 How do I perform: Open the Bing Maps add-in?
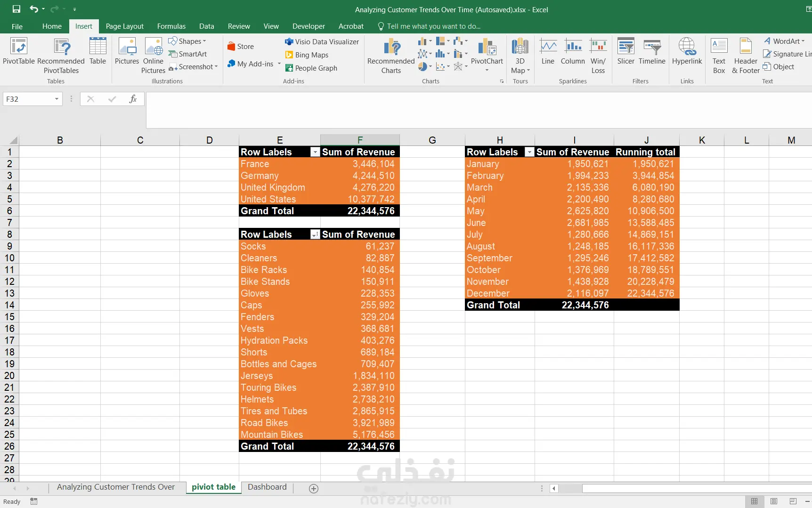pyautogui.click(x=307, y=55)
